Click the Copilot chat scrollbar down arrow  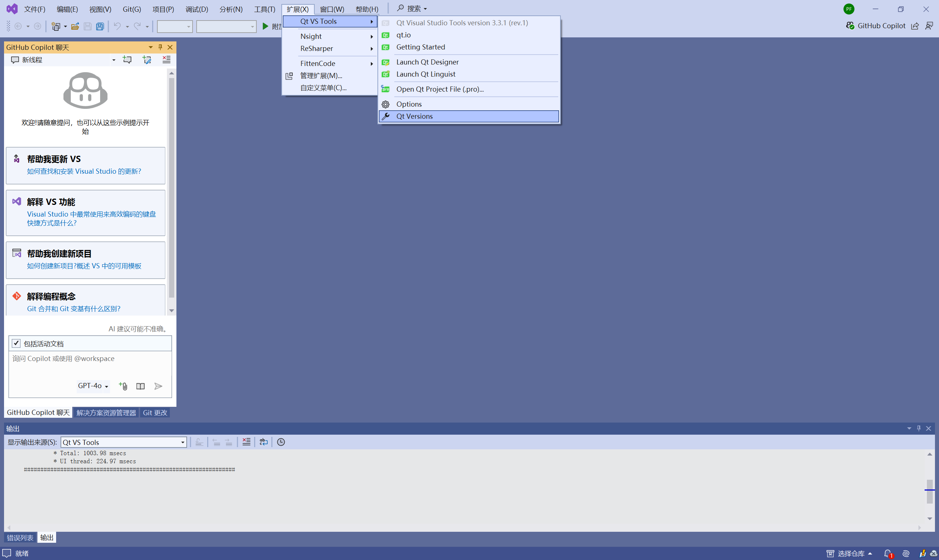pos(172,310)
